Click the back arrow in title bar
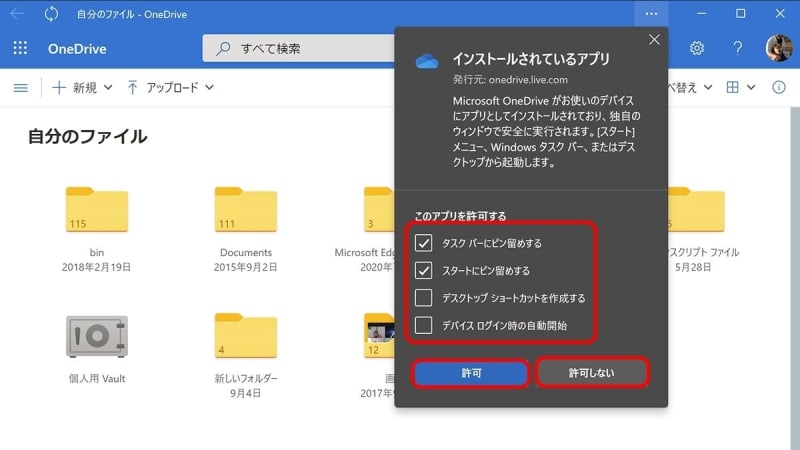800x450 pixels. coord(17,14)
